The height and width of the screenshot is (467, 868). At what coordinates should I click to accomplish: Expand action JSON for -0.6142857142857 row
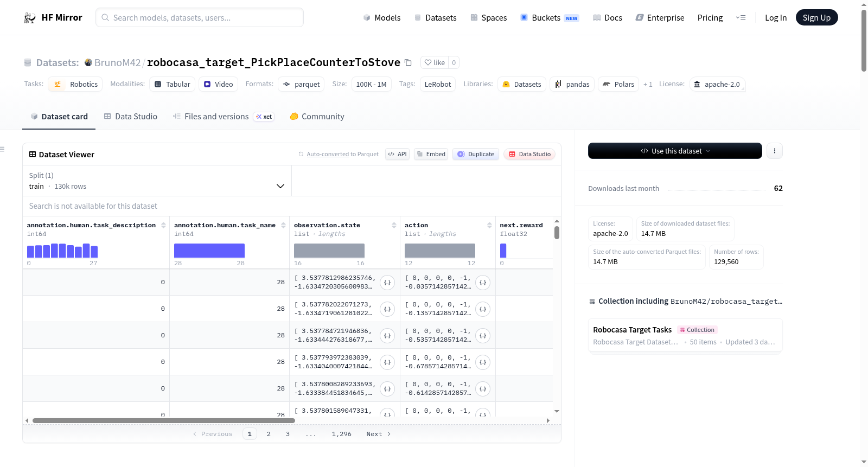point(483,389)
